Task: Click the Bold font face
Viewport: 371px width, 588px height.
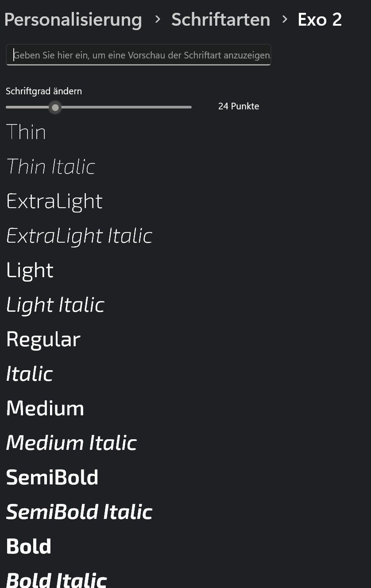Action: click(x=28, y=546)
